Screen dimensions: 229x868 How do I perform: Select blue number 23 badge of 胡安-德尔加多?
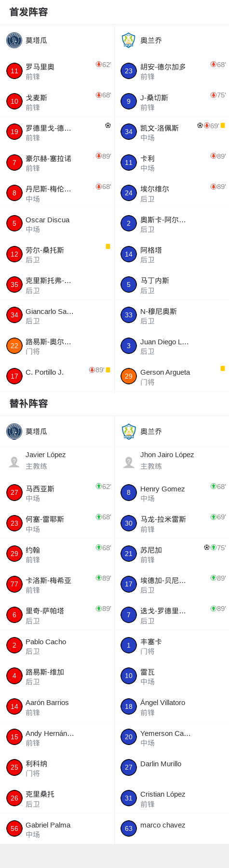(129, 71)
